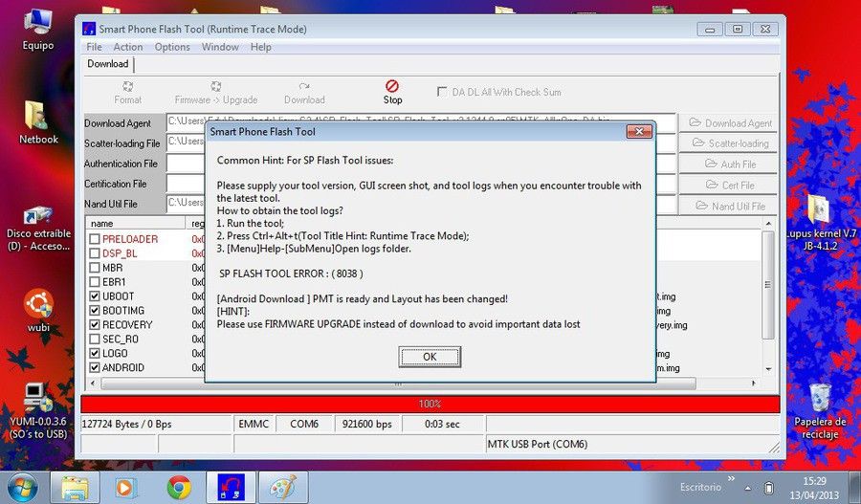The image size is (861, 504).
Task: Open the File menu
Action: pos(94,47)
